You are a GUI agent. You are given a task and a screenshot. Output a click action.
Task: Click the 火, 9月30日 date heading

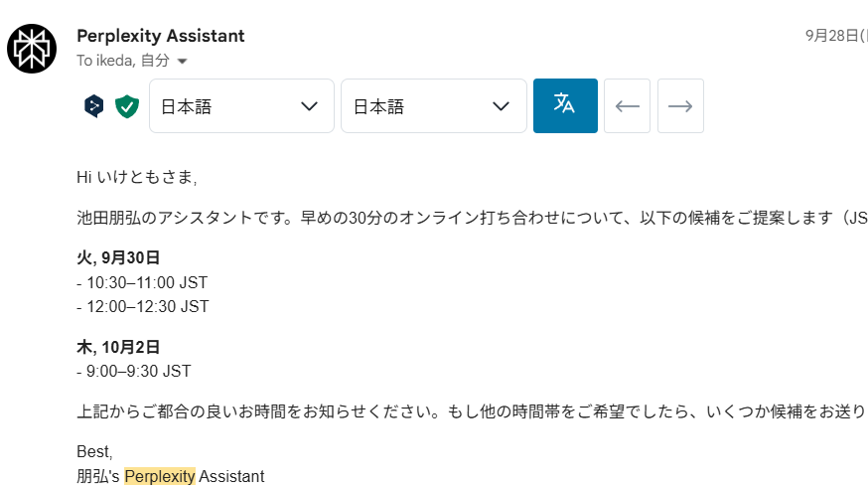[x=118, y=257]
